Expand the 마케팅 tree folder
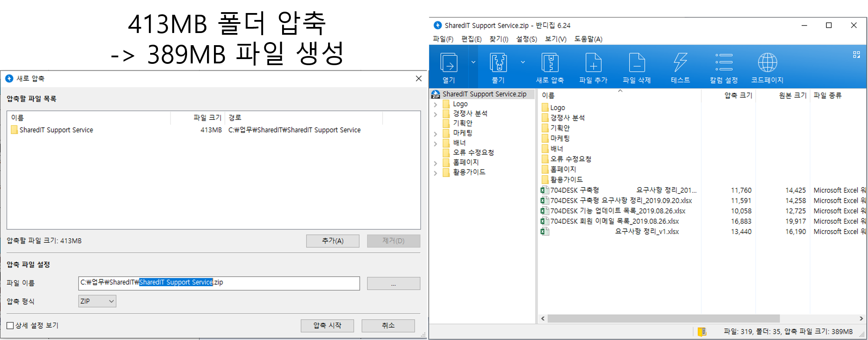Image resolution: width=868 pixels, height=340 pixels. click(435, 133)
